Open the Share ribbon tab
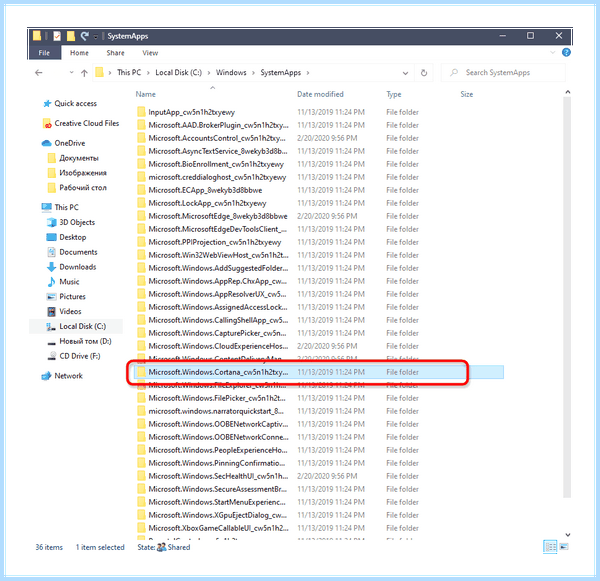The height and width of the screenshot is (581, 600). pyautogui.click(x=115, y=53)
